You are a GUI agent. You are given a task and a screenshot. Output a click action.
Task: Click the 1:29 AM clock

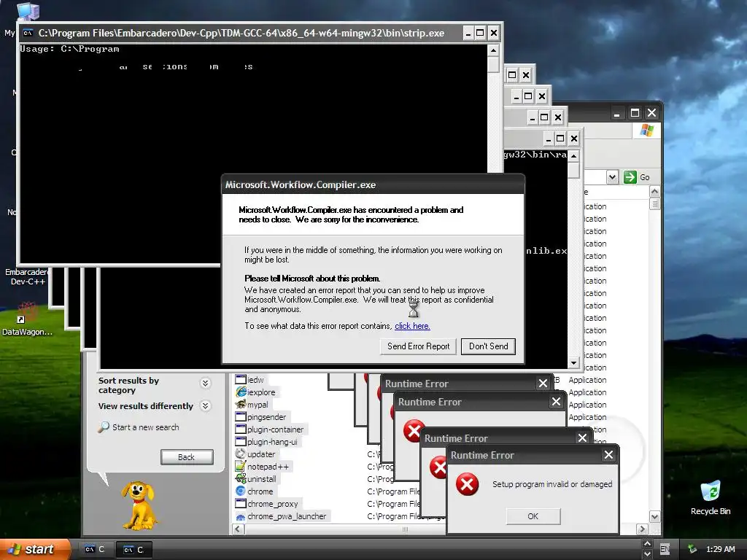click(x=720, y=549)
